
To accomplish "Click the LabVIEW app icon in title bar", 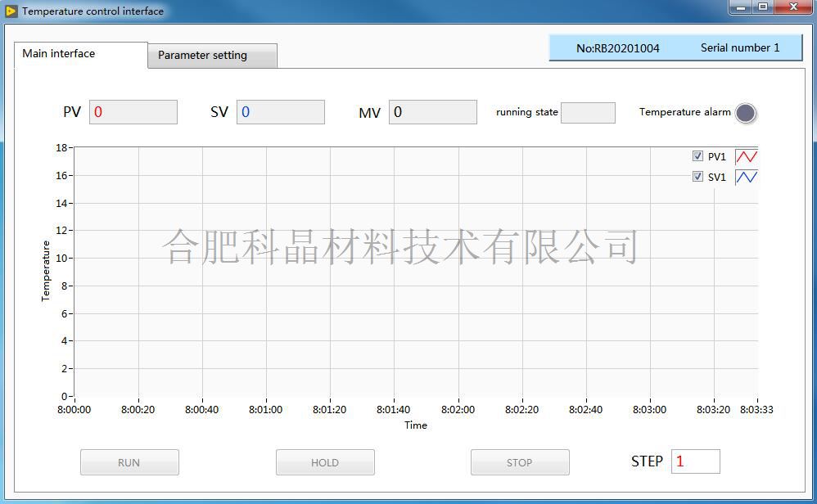I will pos(11,11).
